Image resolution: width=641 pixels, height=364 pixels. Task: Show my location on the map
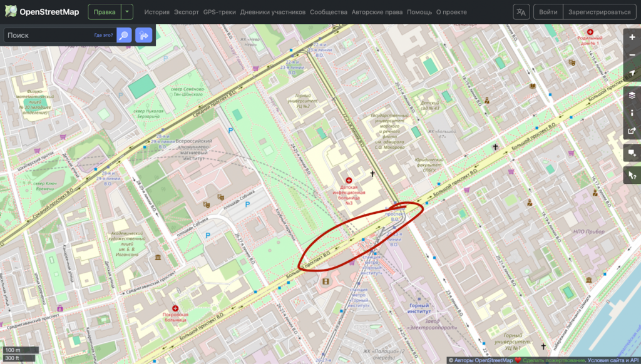coord(632,73)
